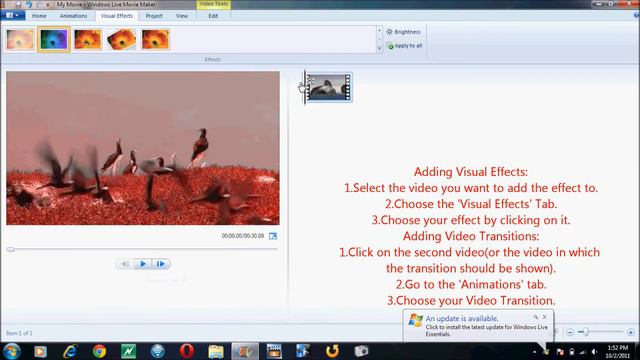The width and height of the screenshot is (640, 360).
Task: Open the Movie Maker application menu
Action: [13, 16]
